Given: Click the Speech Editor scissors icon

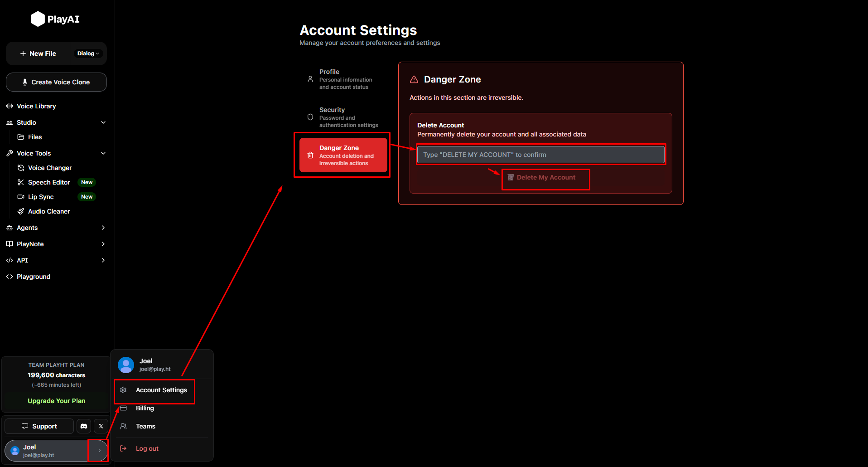Looking at the screenshot, I should (x=21, y=182).
